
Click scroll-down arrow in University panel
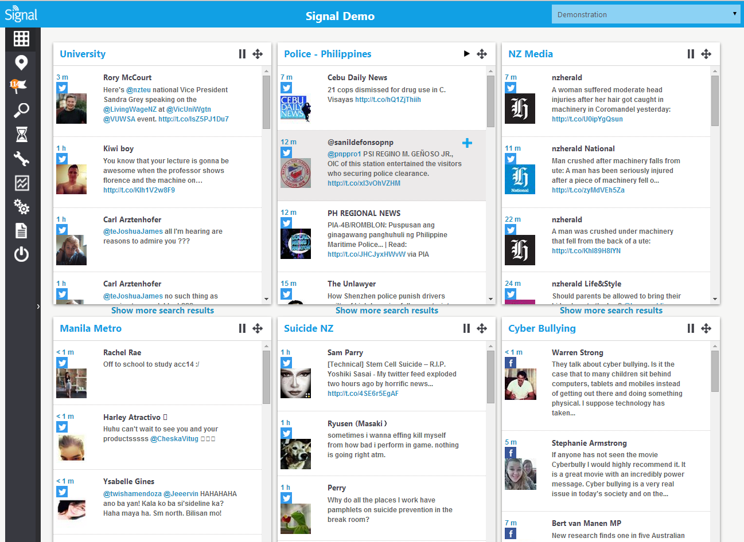(266, 299)
